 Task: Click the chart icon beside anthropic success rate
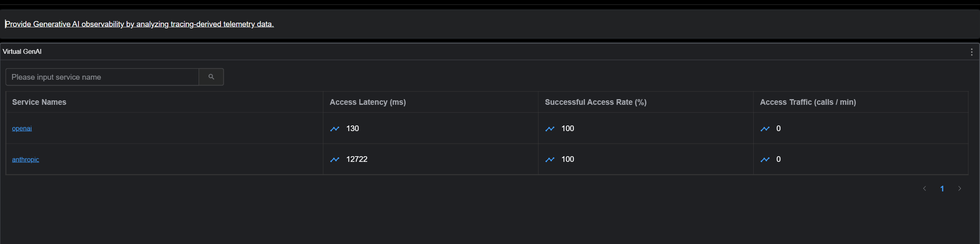[x=549, y=159]
